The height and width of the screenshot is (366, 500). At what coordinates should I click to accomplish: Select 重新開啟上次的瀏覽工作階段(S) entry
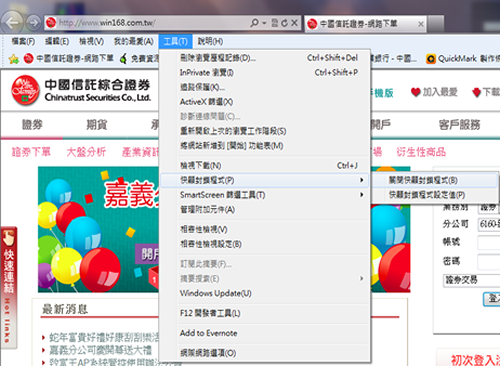tap(265, 131)
